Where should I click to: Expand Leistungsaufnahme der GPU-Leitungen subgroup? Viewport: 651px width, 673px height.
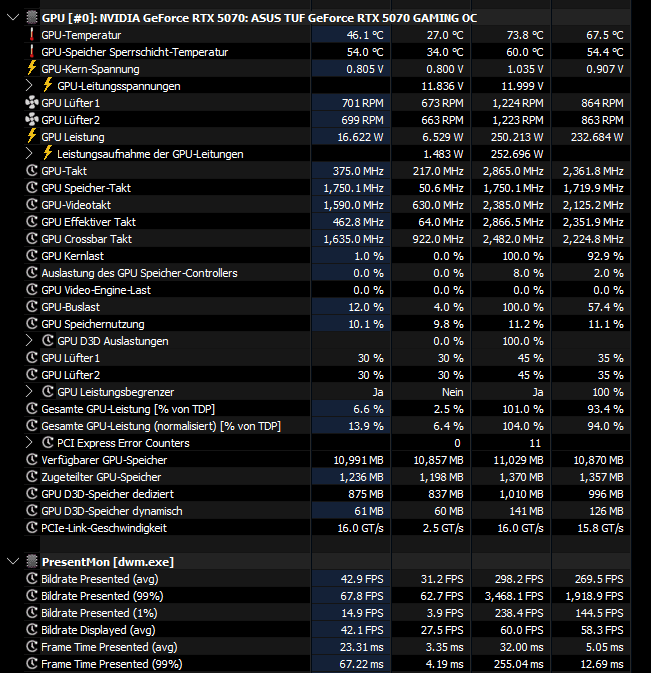click(29, 154)
